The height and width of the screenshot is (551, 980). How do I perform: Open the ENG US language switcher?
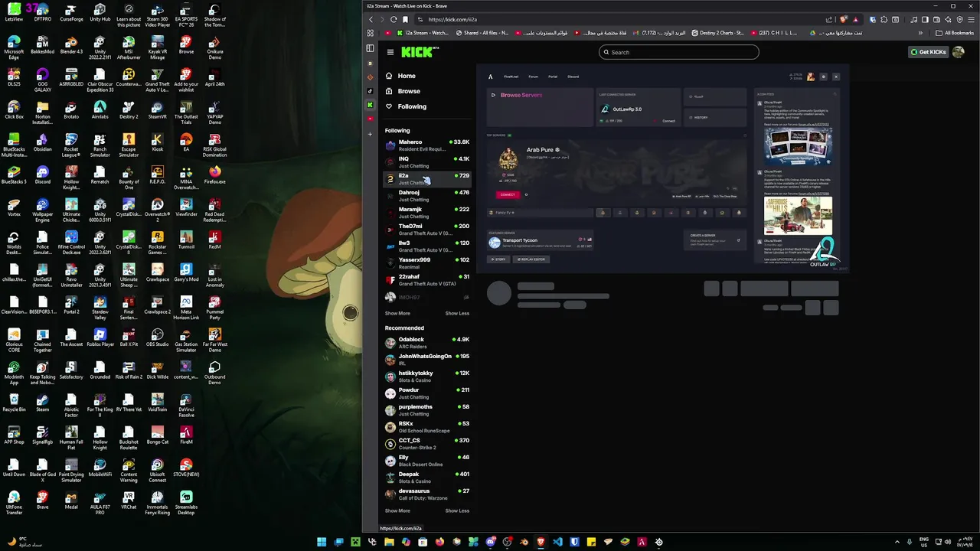[924, 542]
